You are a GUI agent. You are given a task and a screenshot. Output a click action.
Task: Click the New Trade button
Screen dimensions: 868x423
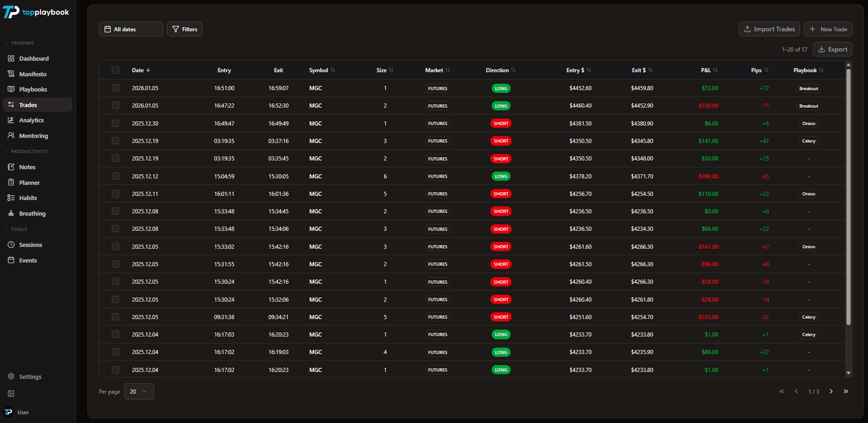[x=828, y=29]
